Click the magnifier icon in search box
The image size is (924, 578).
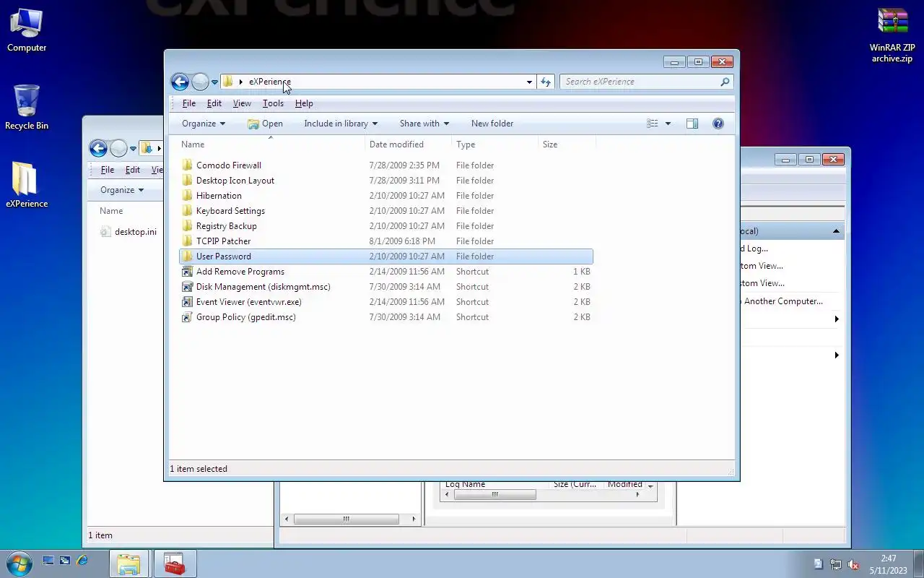coord(725,82)
